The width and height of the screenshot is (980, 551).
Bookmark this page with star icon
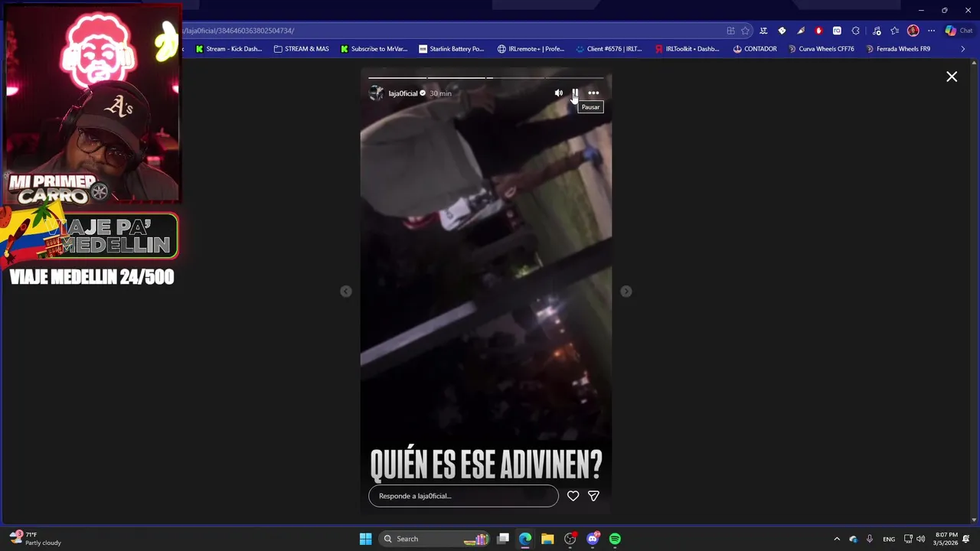745,31
